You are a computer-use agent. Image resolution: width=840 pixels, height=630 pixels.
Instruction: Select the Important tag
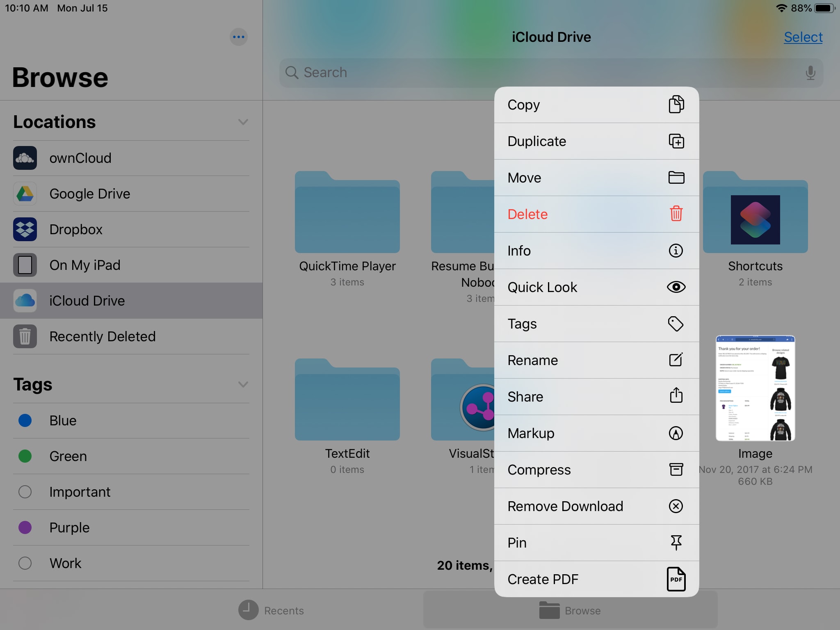131,492
